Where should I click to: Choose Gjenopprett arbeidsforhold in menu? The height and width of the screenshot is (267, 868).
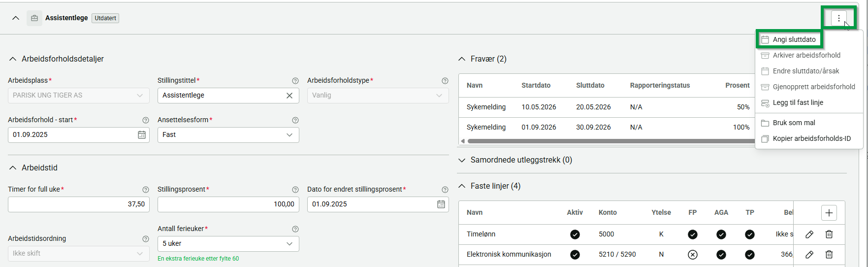tap(809, 87)
